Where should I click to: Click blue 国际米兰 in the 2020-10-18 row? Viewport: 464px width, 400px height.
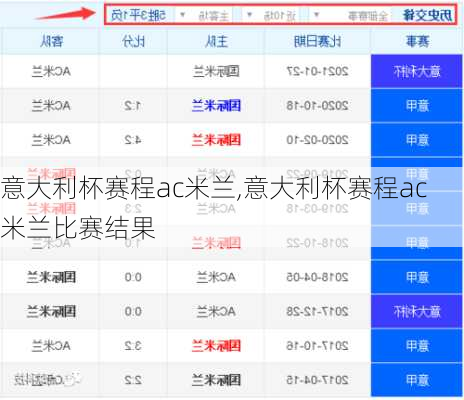tap(216, 106)
